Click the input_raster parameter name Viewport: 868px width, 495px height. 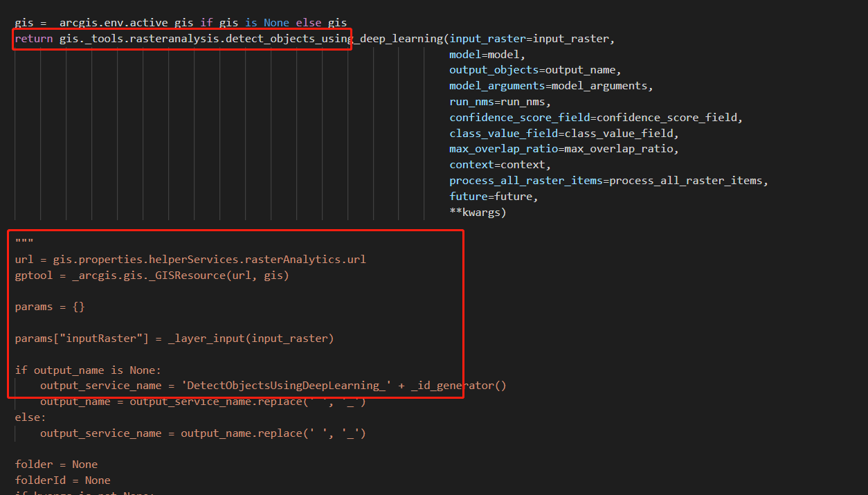pos(478,38)
